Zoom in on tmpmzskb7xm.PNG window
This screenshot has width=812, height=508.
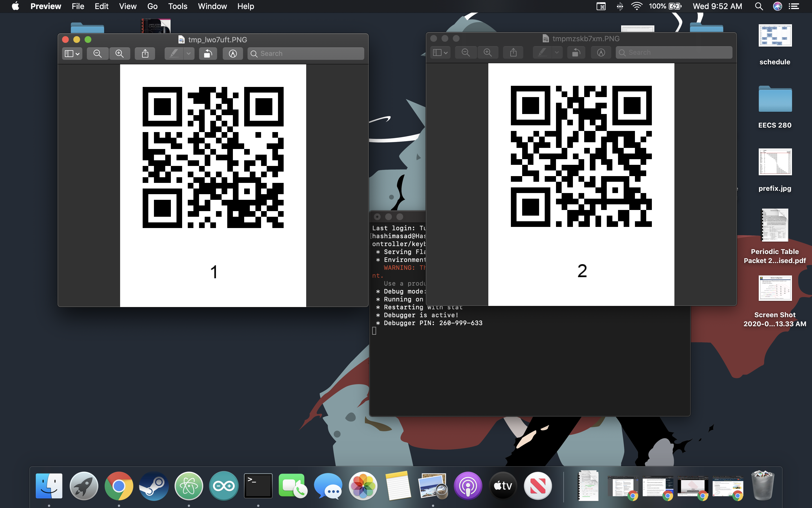pyautogui.click(x=487, y=52)
